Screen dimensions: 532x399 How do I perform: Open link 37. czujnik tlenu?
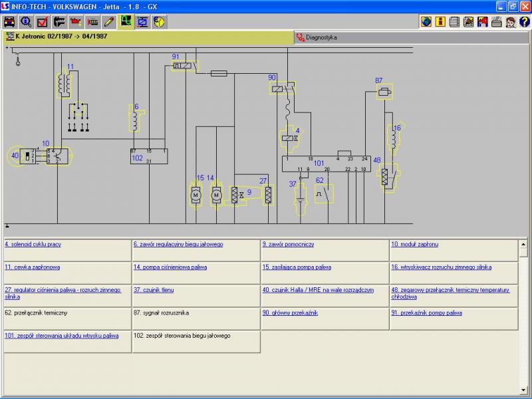154,290
